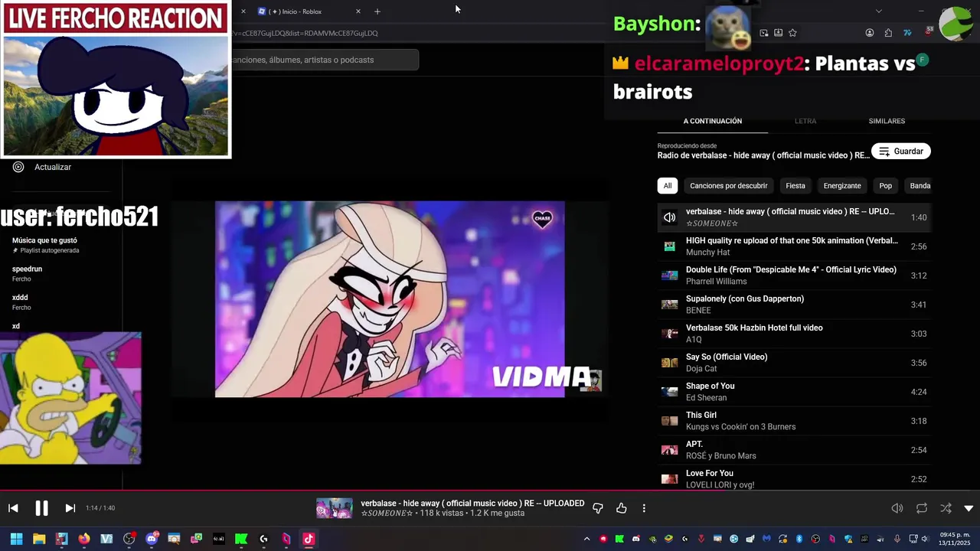
Task: Open the browser profile account icon
Action: coord(870,33)
